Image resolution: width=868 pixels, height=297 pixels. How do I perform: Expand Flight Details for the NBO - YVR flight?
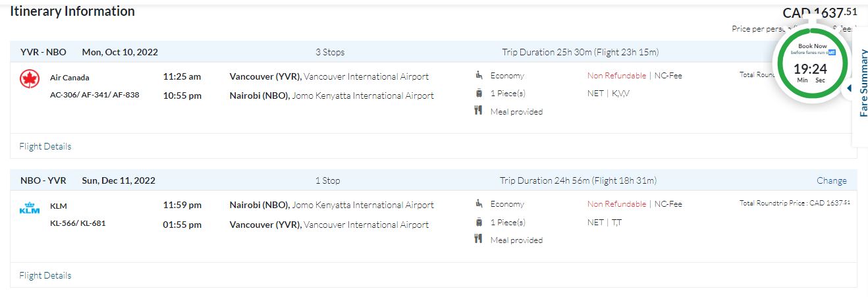pos(45,275)
